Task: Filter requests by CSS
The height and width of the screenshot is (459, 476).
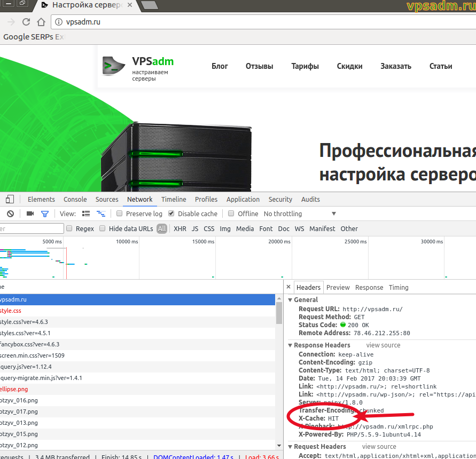Action: point(209,228)
